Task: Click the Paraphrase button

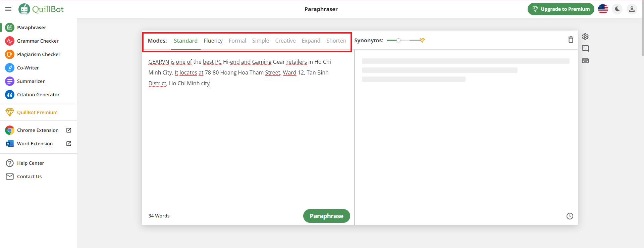Action: [327, 216]
